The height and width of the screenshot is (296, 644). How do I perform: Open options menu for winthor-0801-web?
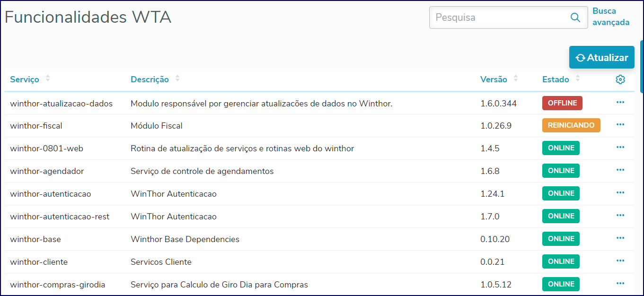click(620, 147)
